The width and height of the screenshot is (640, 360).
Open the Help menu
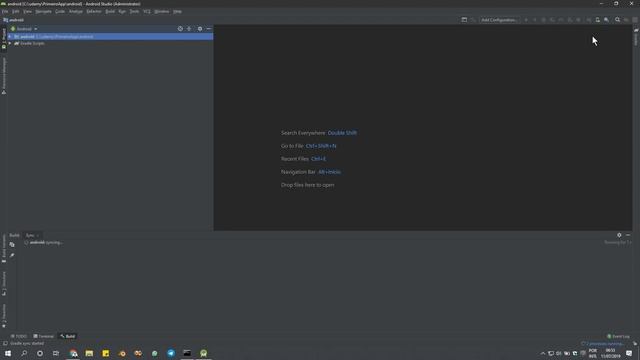177,11
